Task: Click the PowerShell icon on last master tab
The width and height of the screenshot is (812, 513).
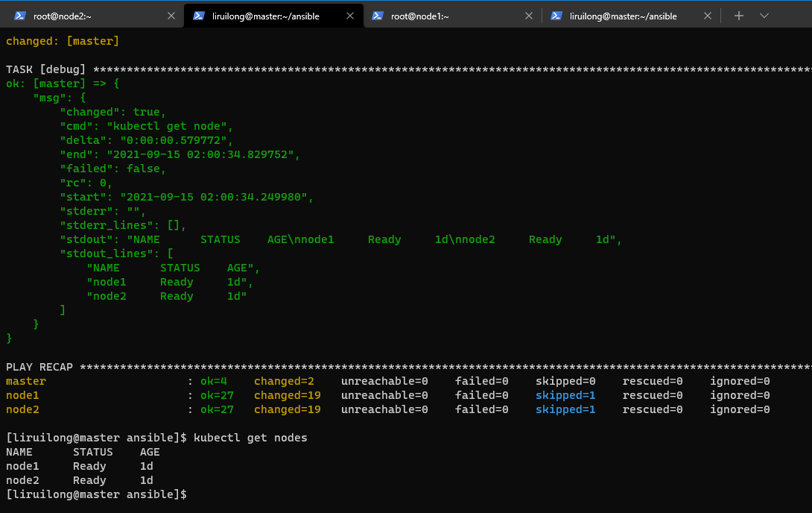Action: click(556, 16)
